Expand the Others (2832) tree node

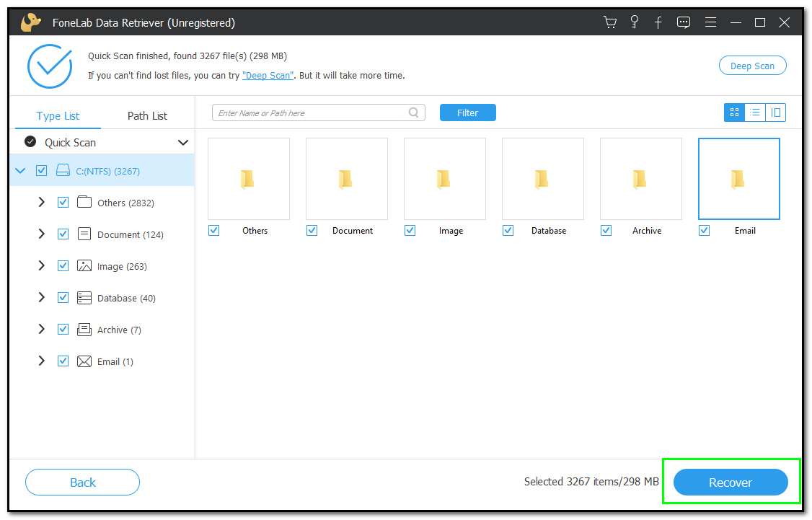click(41, 203)
